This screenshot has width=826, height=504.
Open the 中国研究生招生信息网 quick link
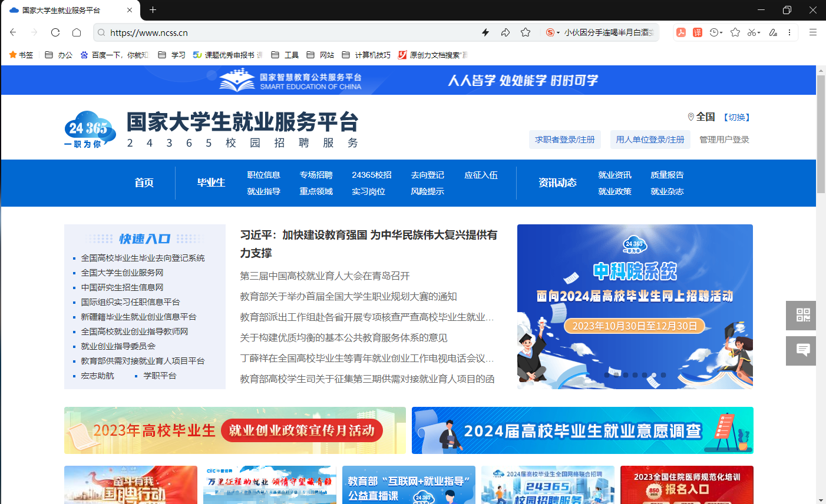pos(122,287)
